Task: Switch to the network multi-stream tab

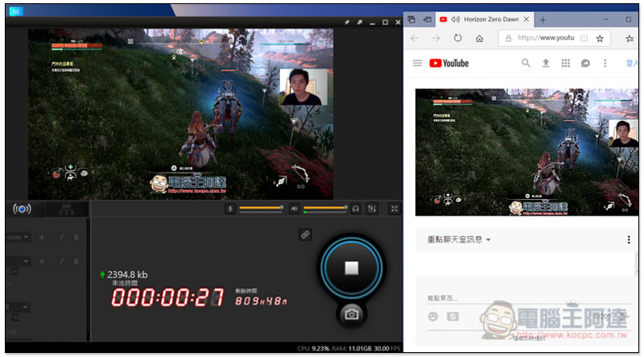Action: pos(66,210)
